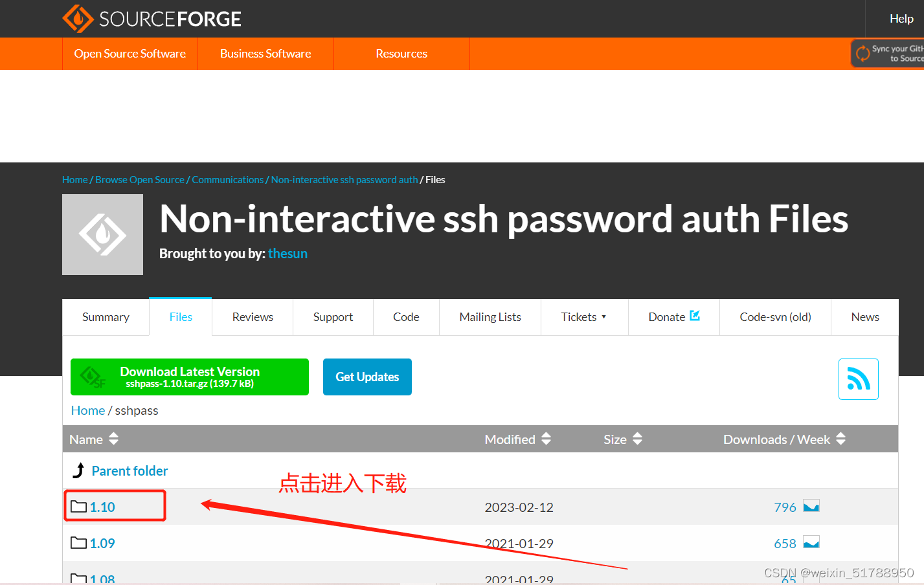The image size is (924, 585).
Task: Click the sshpass path text
Action: tap(137, 410)
